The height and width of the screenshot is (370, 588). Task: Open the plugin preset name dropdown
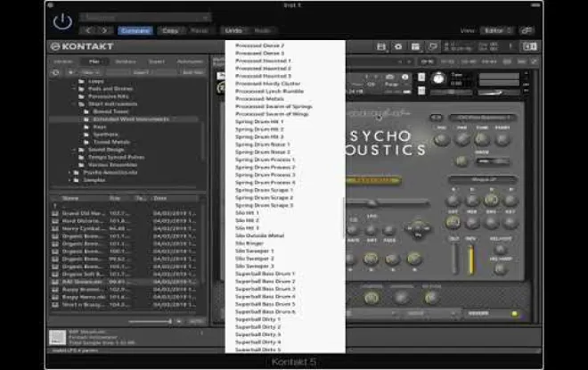pos(145,17)
